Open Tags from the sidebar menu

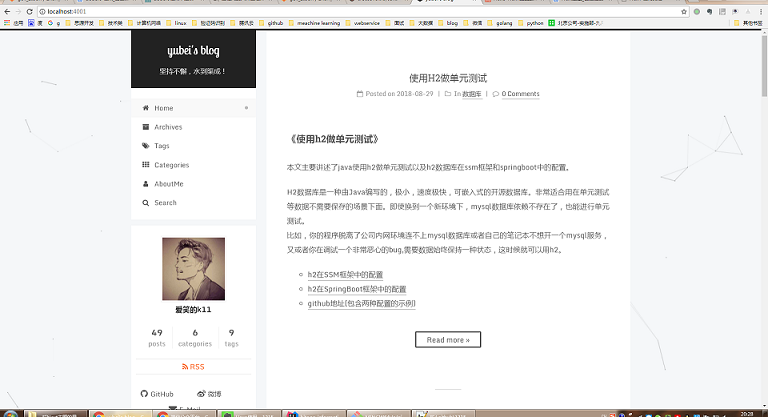pyautogui.click(x=193, y=146)
